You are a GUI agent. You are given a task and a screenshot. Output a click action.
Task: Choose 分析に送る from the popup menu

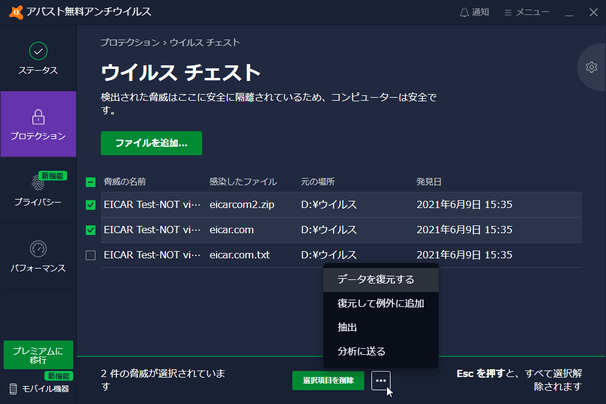tap(381, 351)
